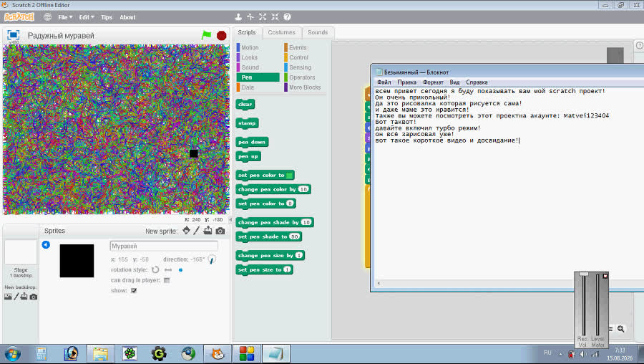Click value field in set pen shade to
644x364 pixels.
click(x=294, y=236)
